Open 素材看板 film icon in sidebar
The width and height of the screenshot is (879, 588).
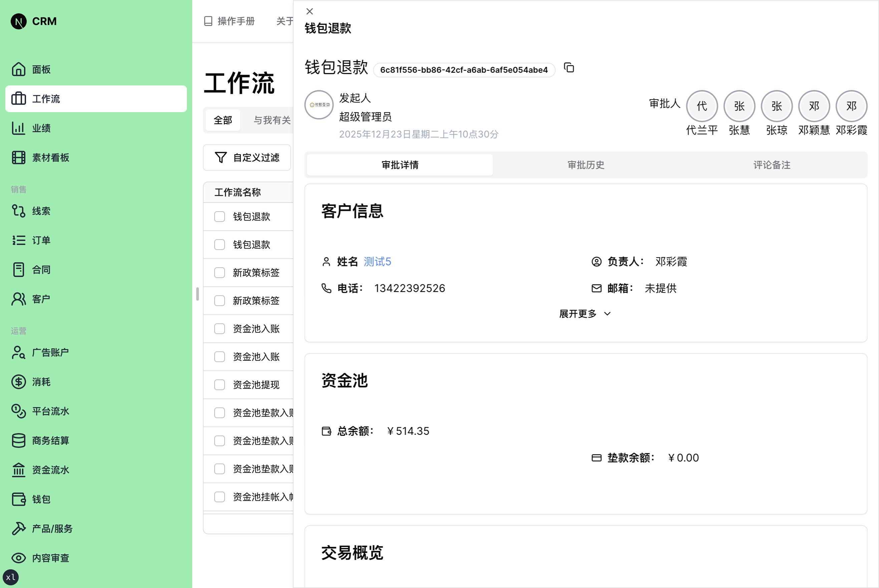coord(18,158)
